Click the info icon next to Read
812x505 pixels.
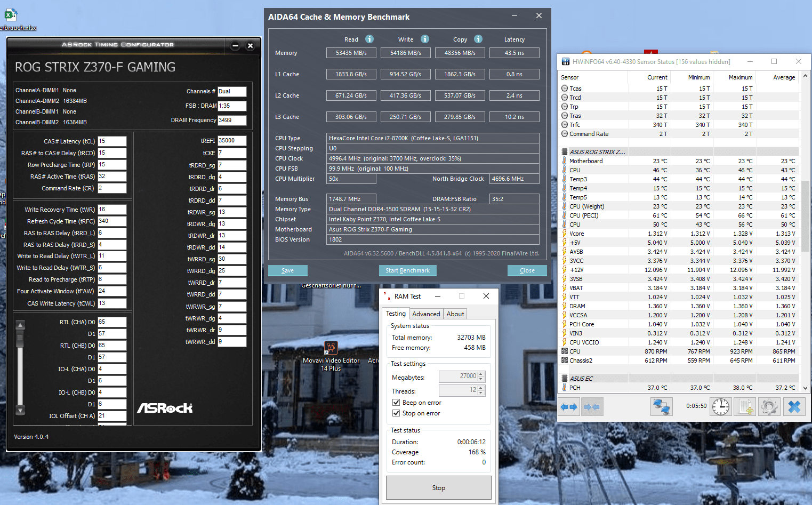coord(369,39)
